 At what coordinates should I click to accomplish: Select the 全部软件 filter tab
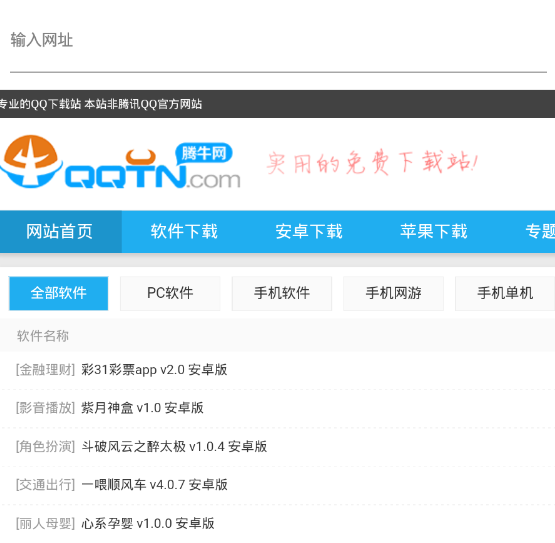(x=59, y=293)
